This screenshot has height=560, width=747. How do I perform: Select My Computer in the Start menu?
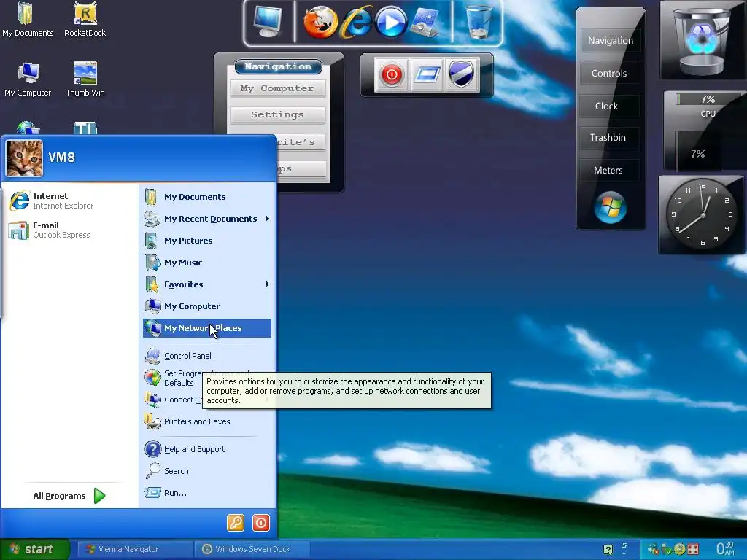coord(207,306)
